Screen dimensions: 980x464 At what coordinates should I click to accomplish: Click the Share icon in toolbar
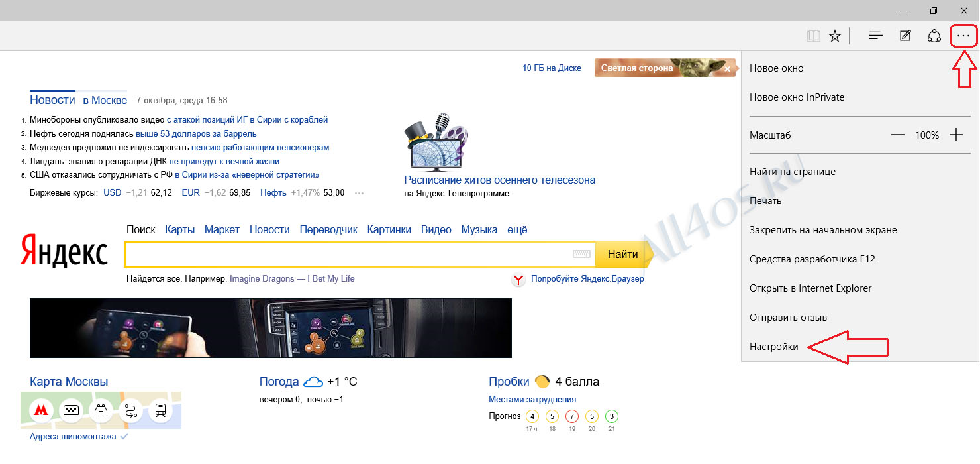pyautogui.click(x=934, y=36)
